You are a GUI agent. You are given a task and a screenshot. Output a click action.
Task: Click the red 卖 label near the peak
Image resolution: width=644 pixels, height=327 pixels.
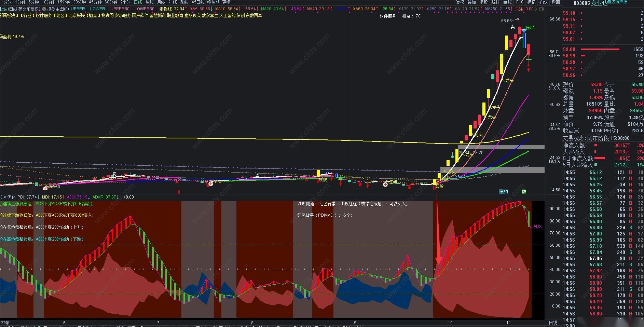point(513,27)
